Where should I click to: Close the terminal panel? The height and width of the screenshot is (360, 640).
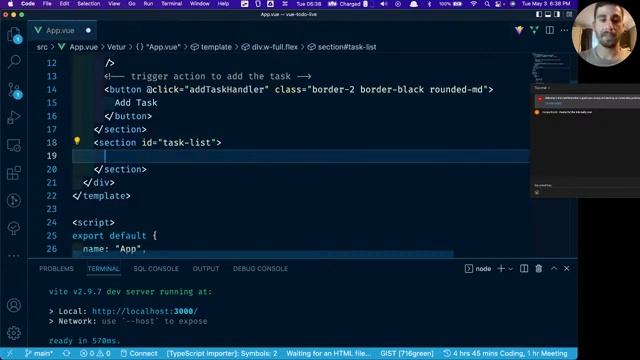click(567, 268)
